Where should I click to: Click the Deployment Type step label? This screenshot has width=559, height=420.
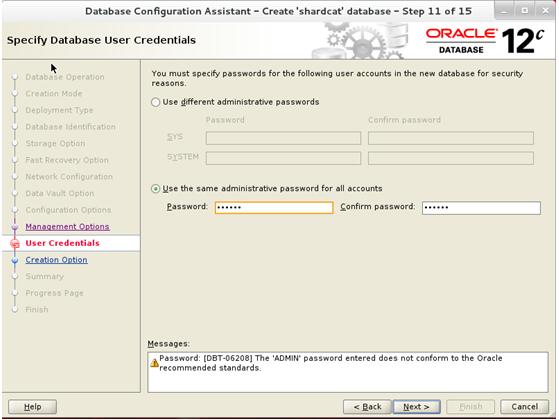coord(59,110)
